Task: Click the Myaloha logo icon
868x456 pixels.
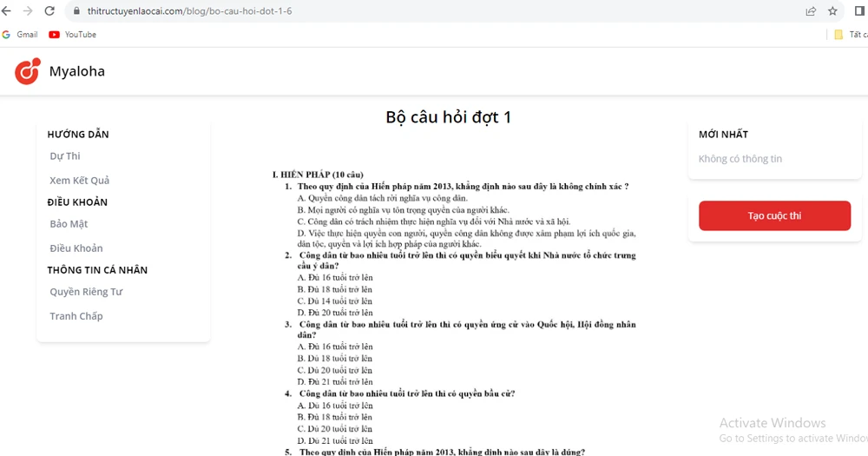Action: (x=27, y=71)
